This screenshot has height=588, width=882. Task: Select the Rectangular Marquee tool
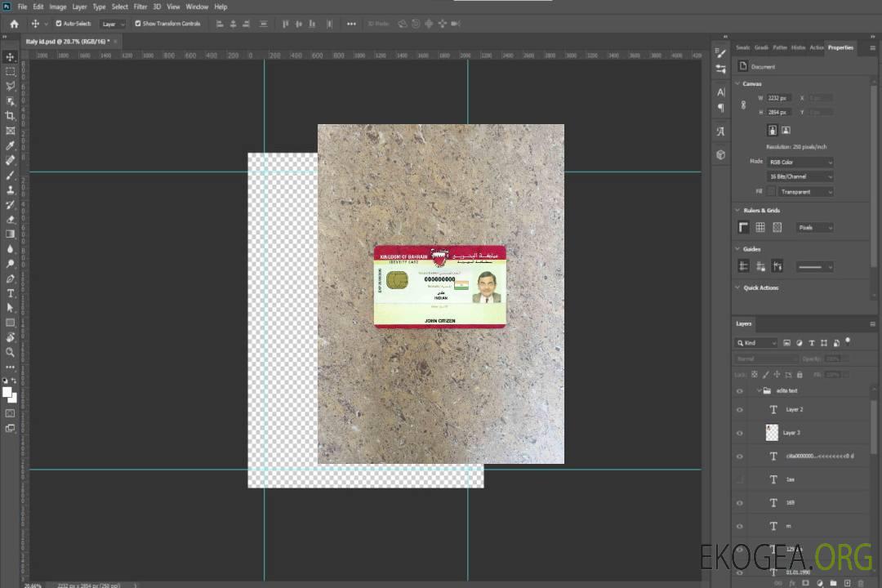tap(10, 72)
